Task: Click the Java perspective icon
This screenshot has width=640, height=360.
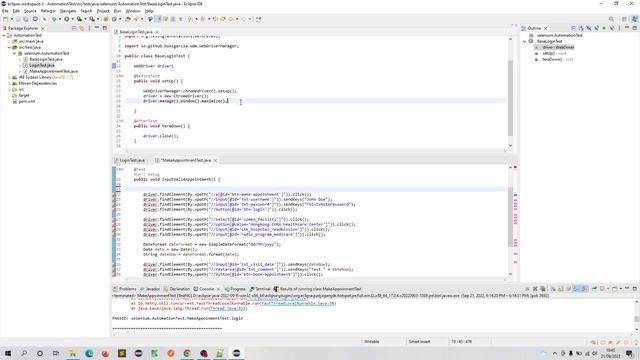Action: tap(635, 19)
